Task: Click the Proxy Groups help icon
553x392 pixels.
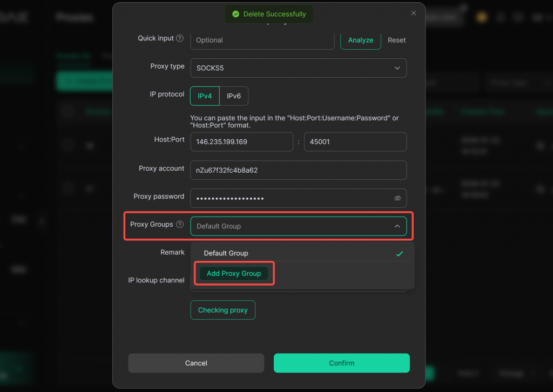Action: [x=180, y=225]
